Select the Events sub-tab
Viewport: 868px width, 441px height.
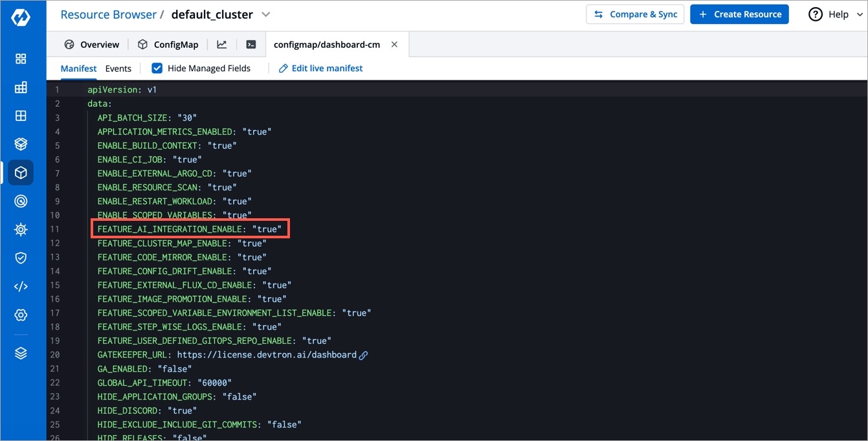tap(118, 69)
